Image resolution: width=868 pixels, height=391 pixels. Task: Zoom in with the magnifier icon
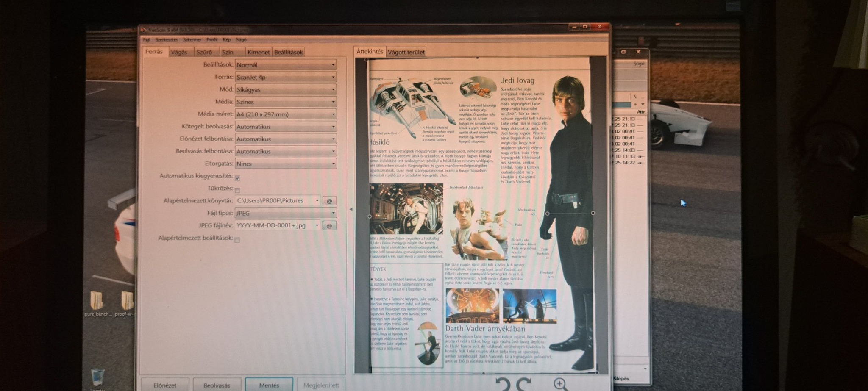click(x=560, y=384)
